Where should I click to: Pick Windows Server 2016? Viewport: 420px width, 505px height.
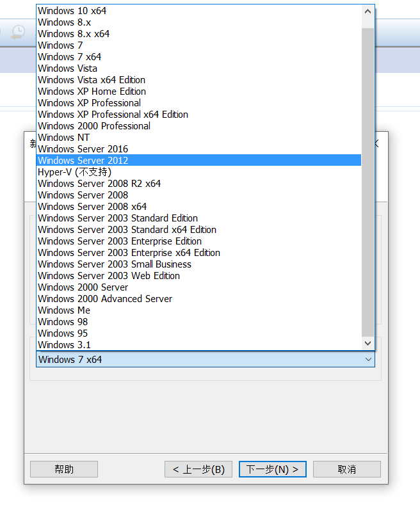(x=198, y=148)
